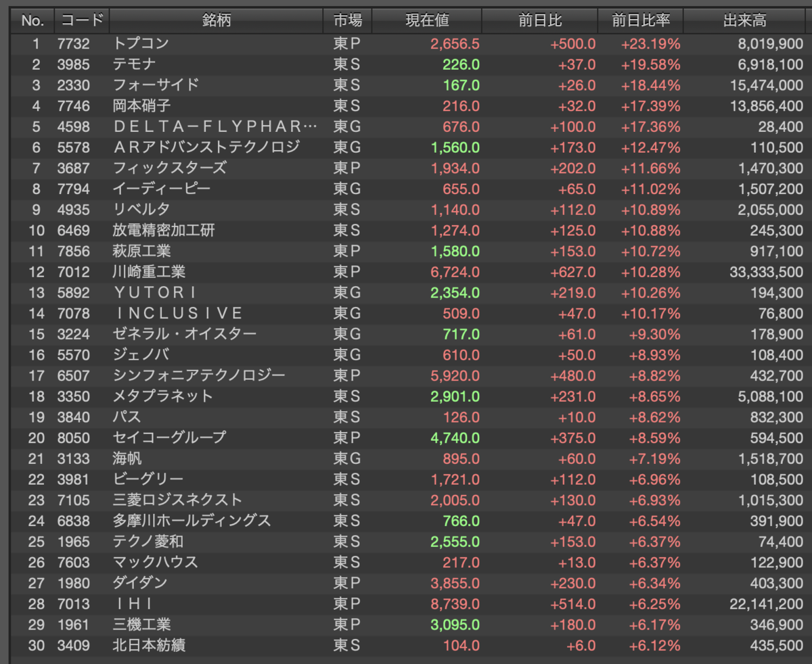812x664 pixels.
Task: Select the 三菱ロジスネクスト stock name
Action: click(177, 500)
